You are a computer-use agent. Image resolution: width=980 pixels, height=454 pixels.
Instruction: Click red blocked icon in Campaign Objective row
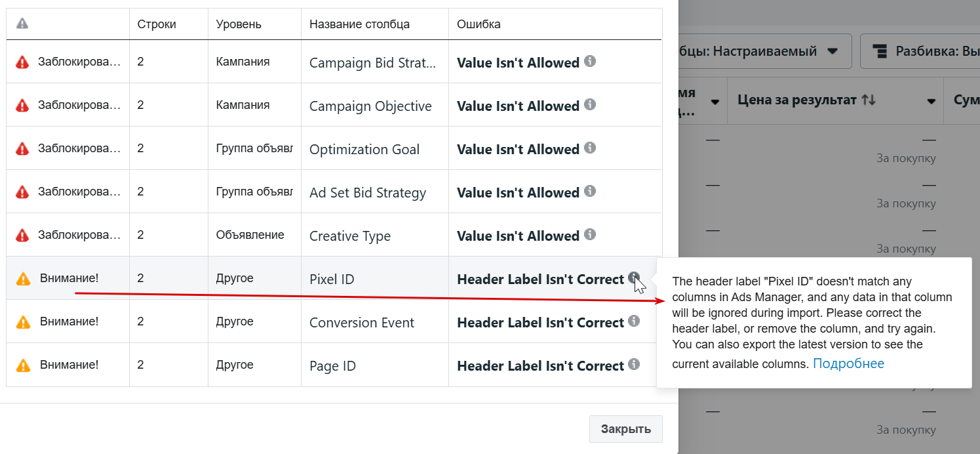pyautogui.click(x=23, y=105)
